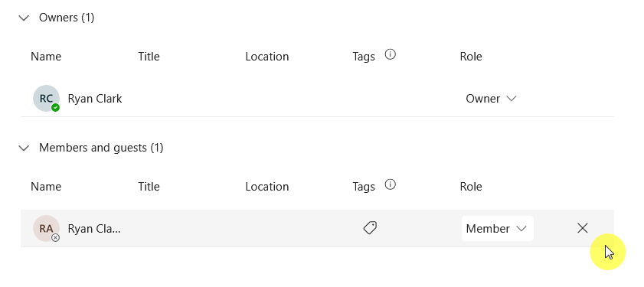Click the Title column header under Members

point(149,187)
